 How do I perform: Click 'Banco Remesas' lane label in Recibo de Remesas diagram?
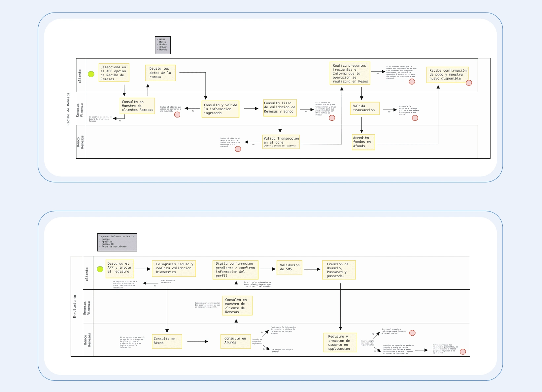(x=80, y=142)
